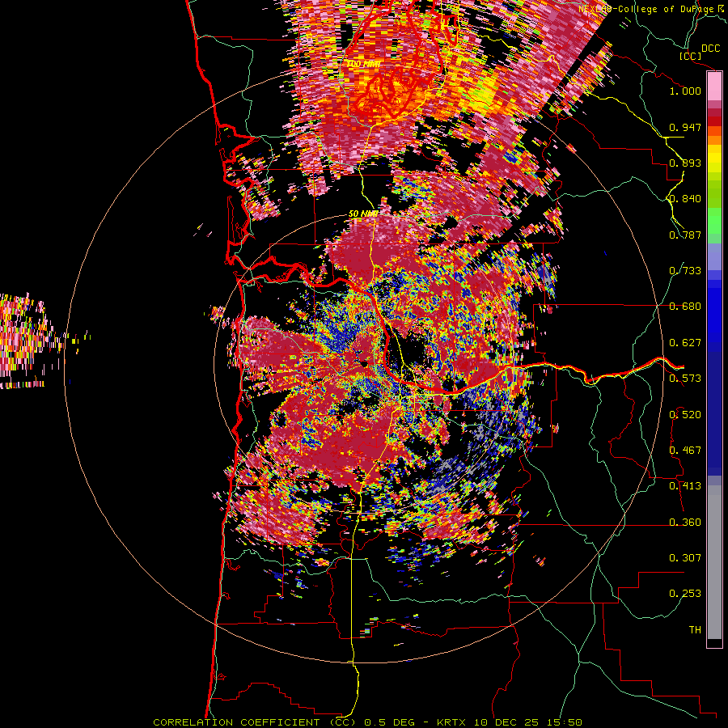This screenshot has height=728, width=728.
Task: Click the DCC product label
Action: (711, 49)
